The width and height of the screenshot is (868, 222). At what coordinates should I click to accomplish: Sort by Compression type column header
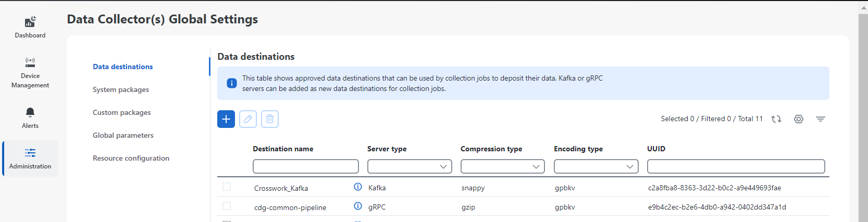point(491,149)
